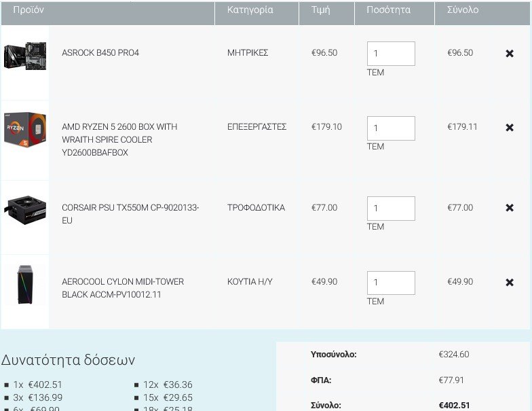Select the 15x €29.65 installment option
The height and width of the screenshot is (411, 532).
pos(168,397)
